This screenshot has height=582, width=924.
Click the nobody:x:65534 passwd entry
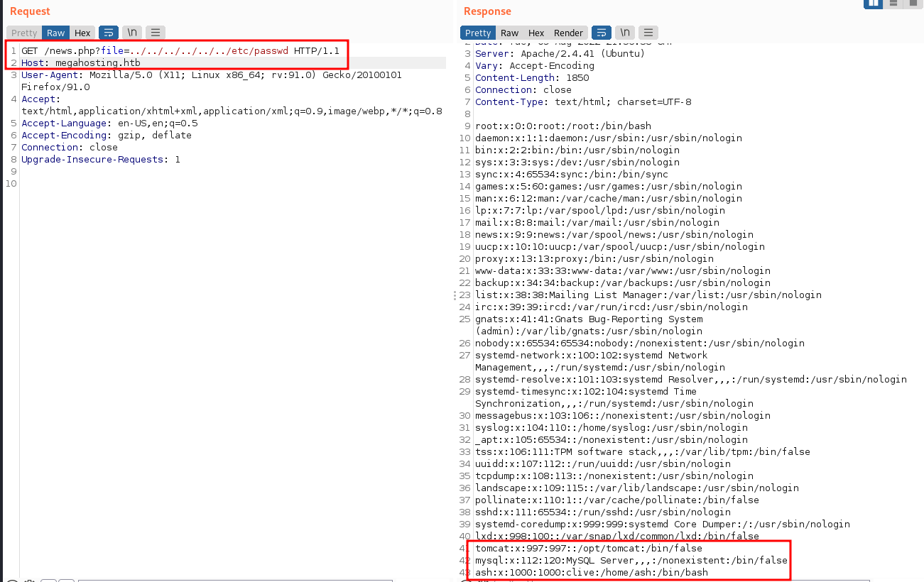pyautogui.click(x=640, y=344)
